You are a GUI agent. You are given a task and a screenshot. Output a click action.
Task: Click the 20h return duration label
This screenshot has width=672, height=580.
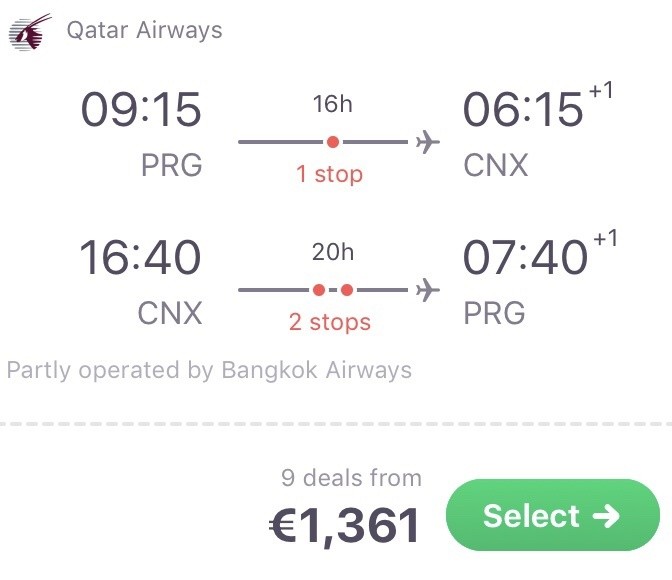pos(333,252)
